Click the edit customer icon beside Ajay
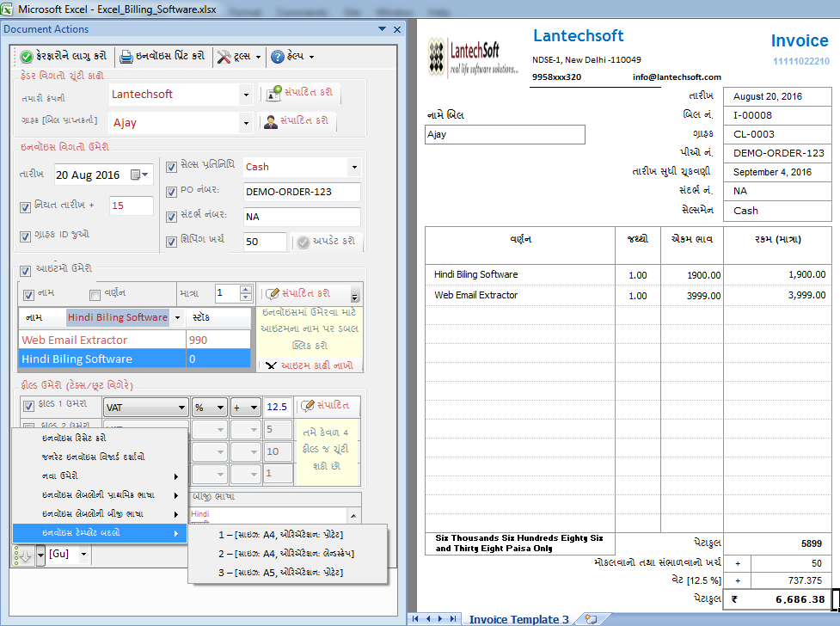840x626 pixels. (x=271, y=121)
